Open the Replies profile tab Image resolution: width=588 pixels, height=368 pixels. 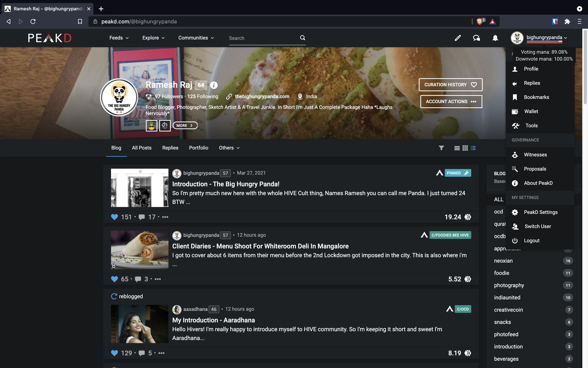pyautogui.click(x=170, y=148)
